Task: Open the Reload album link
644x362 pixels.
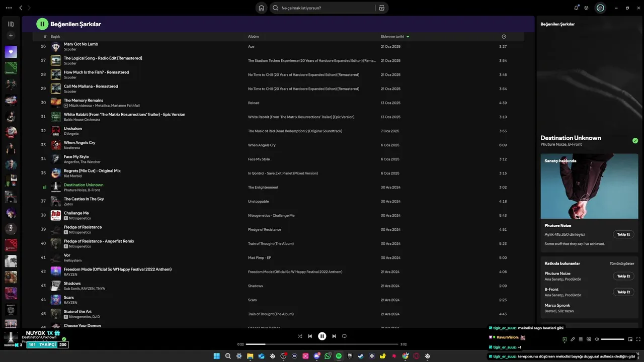Action: tap(254, 103)
